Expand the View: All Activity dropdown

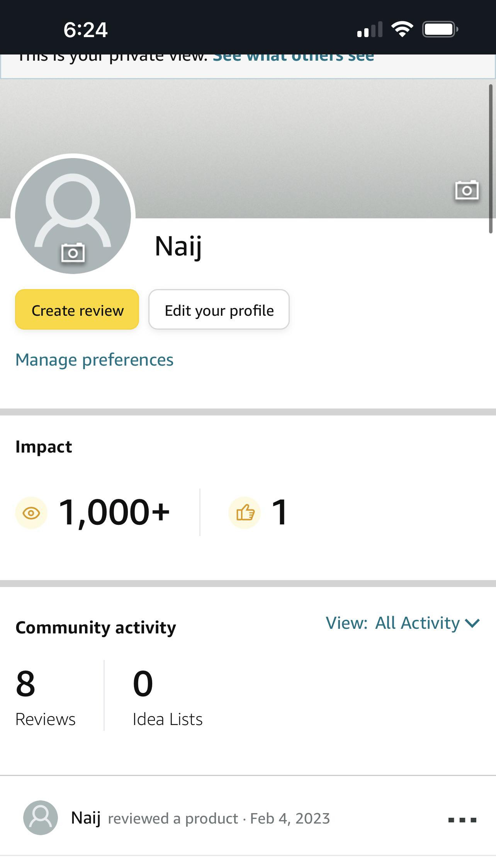[x=403, y=623]
